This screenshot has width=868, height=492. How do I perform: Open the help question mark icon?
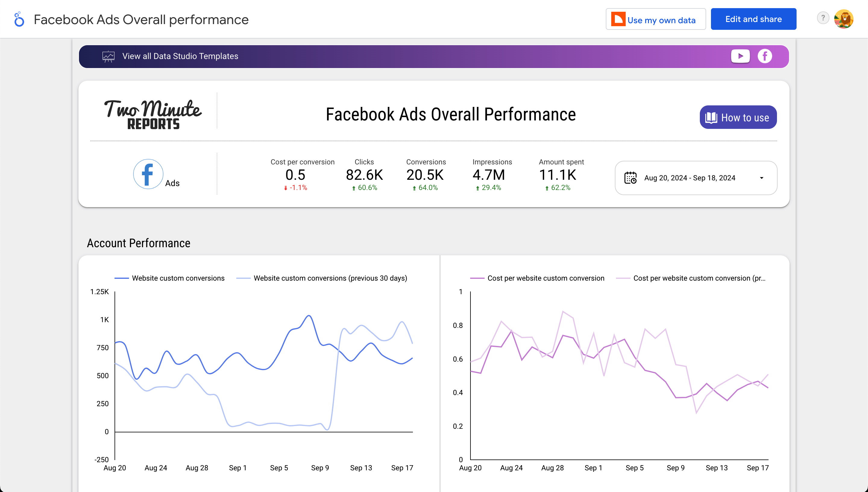coord(823,18)
